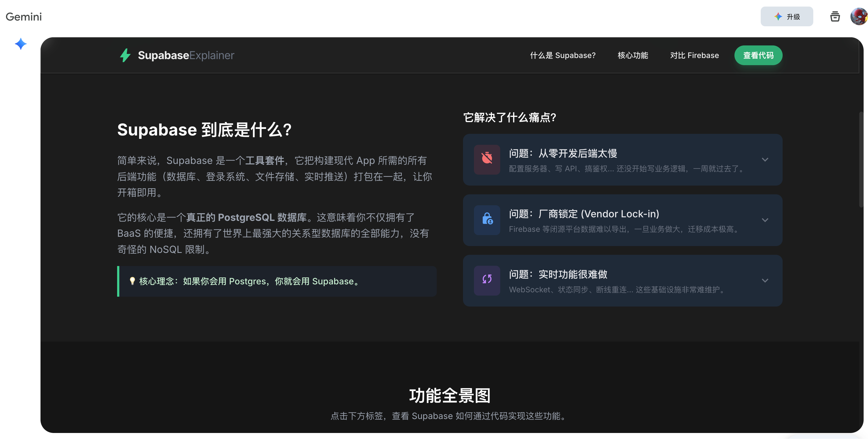The height and width of the screenshot is (439, 868).
Task: Expand the 实时功能很难做 card chevron
Action: pos(765,281)
